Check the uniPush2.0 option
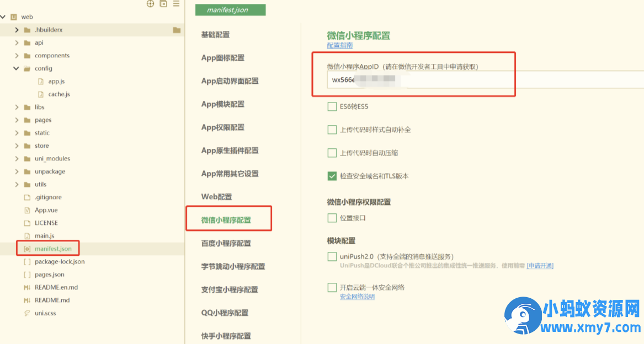This screenshot has width=644, height=344. click(332, 256)
